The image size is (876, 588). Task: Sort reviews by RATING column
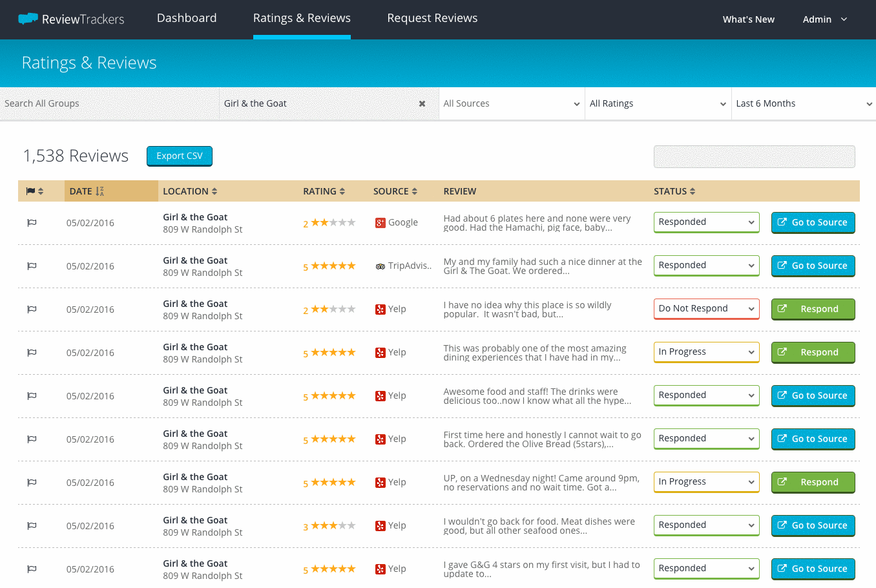324,191
